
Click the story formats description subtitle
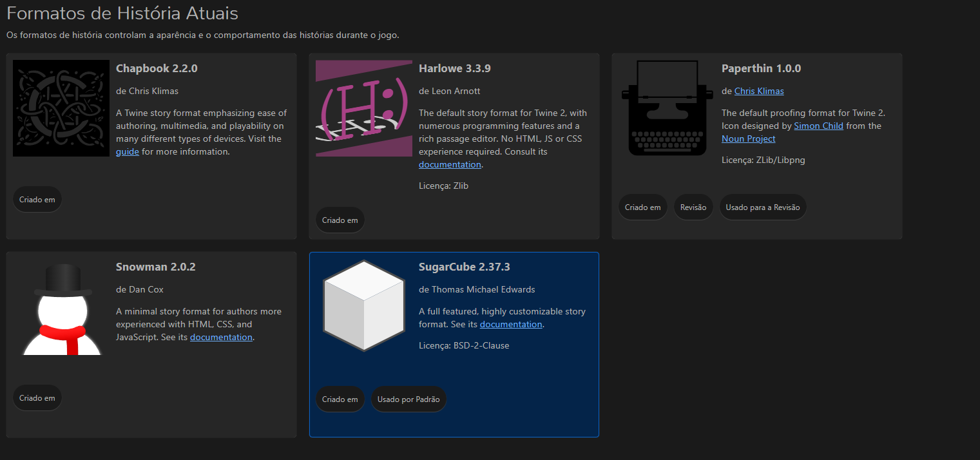(x=203, y=35)
